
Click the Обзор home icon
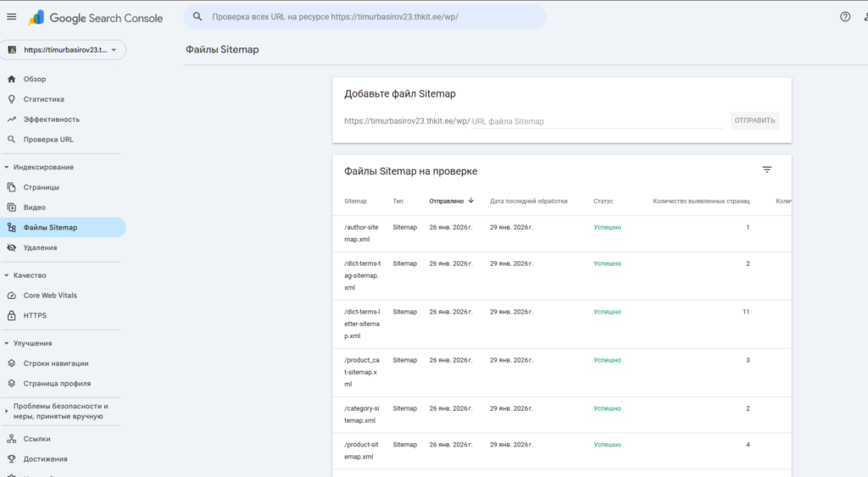(11, 79)
